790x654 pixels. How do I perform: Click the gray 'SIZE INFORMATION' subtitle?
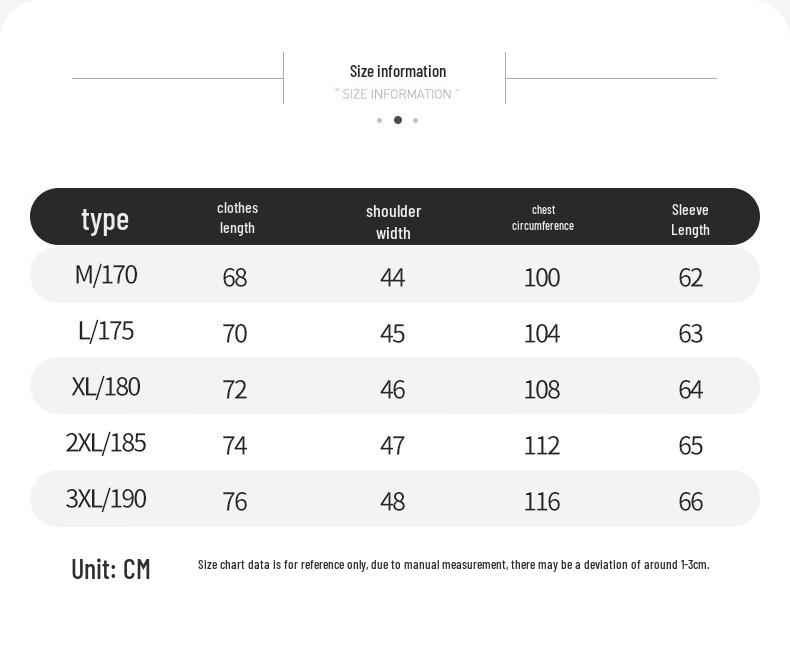pyautogui.click(x=397, y=94)
